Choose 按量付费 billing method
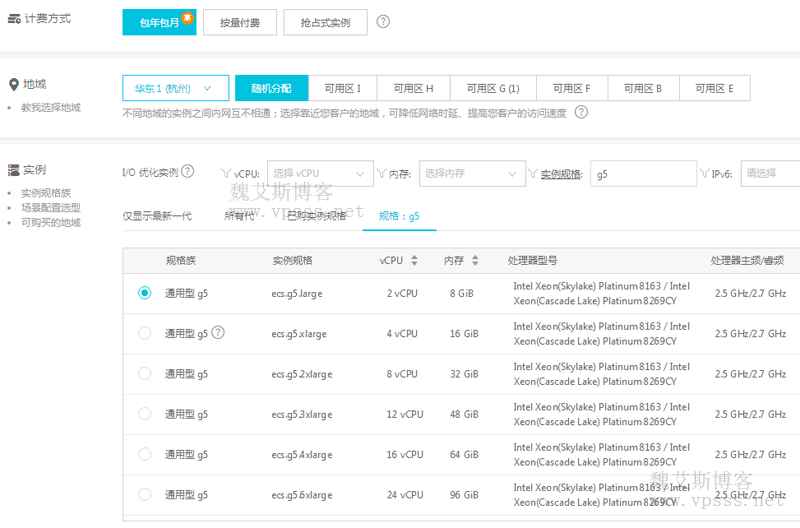Image resolution: width=800 pixels, height=528 pixels. click(x=240, y=22)
